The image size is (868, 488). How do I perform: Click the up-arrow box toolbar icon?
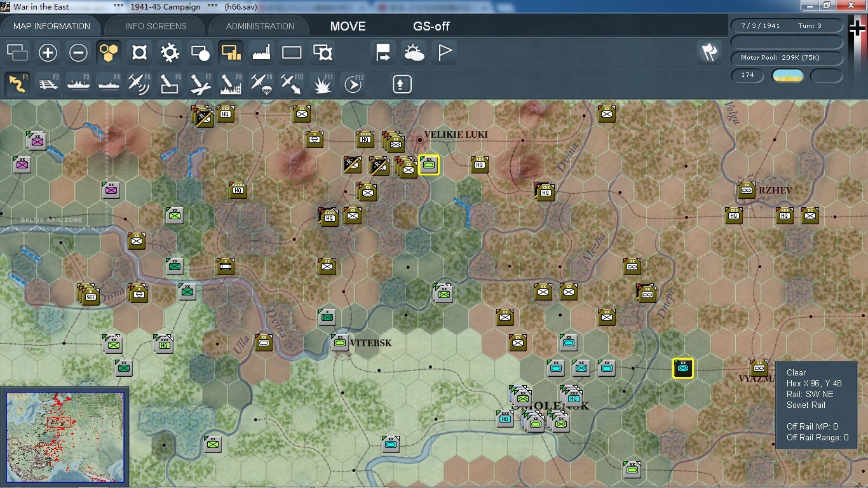402,84
